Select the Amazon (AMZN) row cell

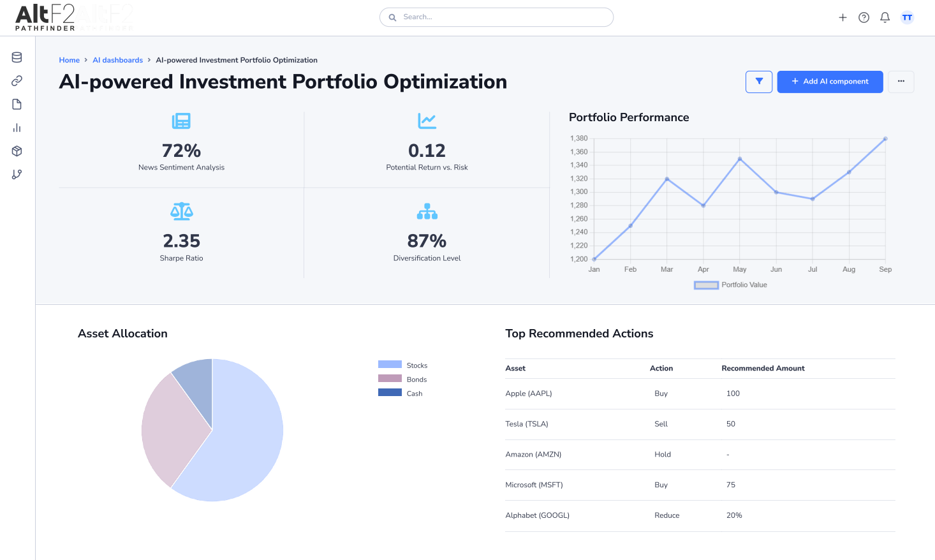tap(533, 455)
